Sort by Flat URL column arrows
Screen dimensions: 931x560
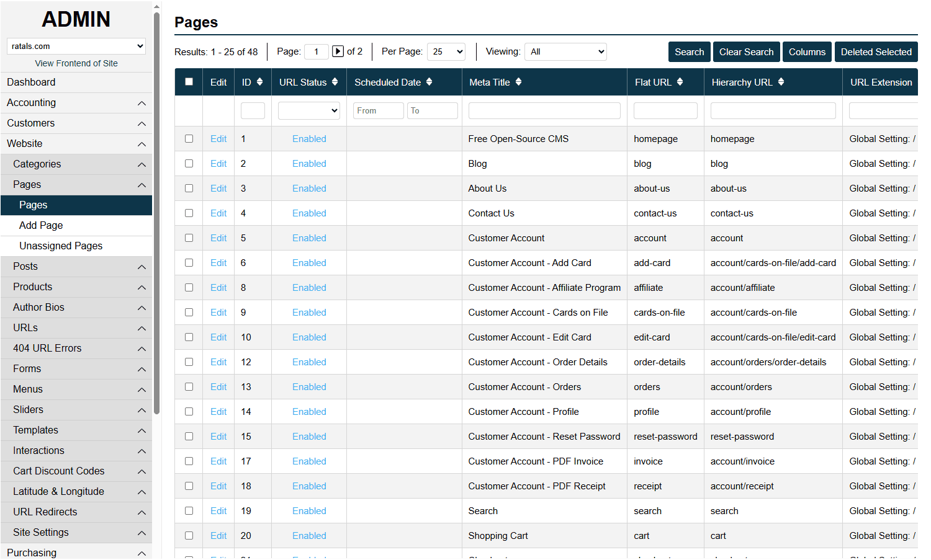pos(680,82)
